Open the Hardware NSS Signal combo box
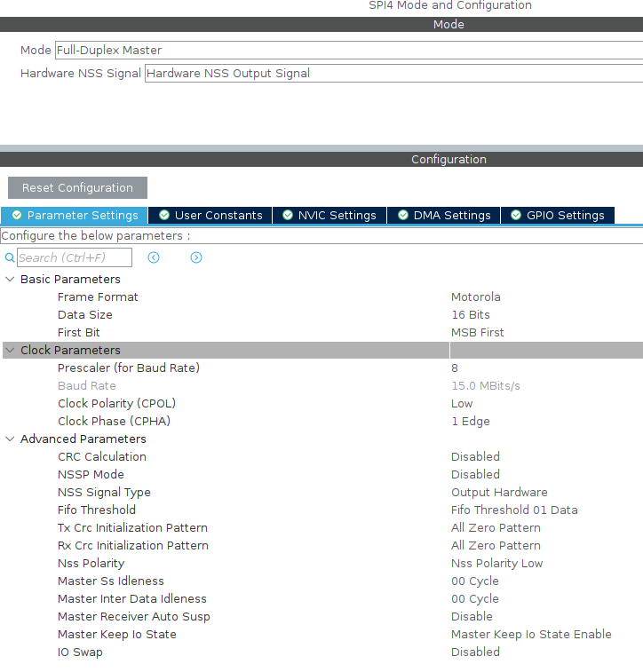 (394, 74)
